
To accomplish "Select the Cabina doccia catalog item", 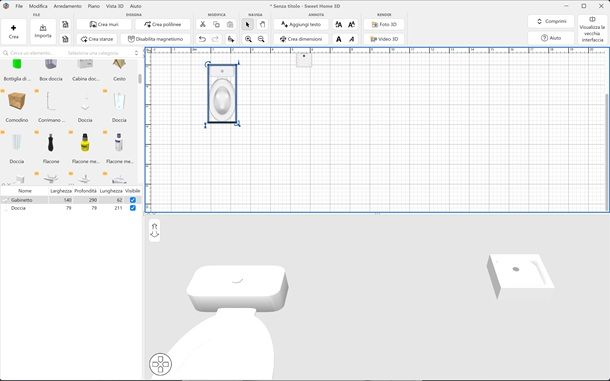I will pyautogui.click(x=85, y=69).
